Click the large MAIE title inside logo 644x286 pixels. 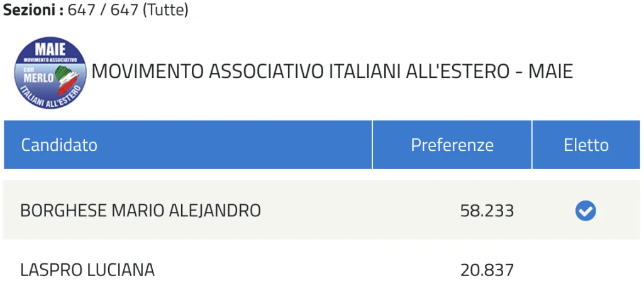point(50,48)
